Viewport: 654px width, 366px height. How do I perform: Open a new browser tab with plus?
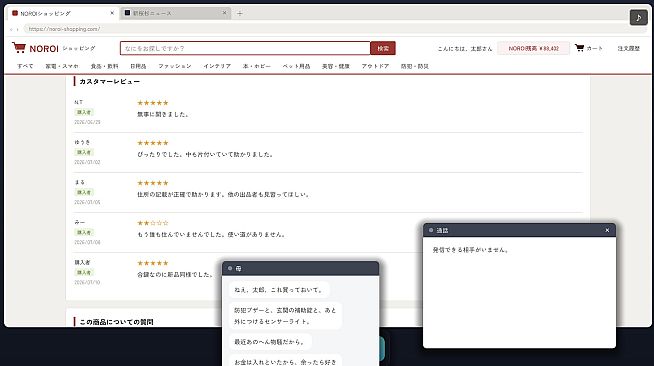click(x=240, y=13)
